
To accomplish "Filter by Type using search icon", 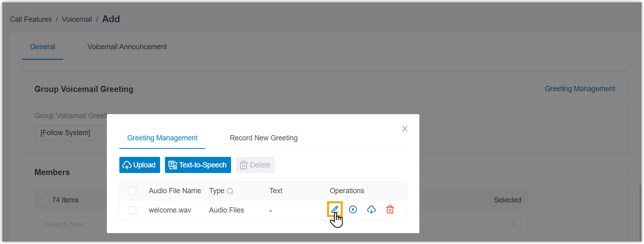I will [230, 191].
